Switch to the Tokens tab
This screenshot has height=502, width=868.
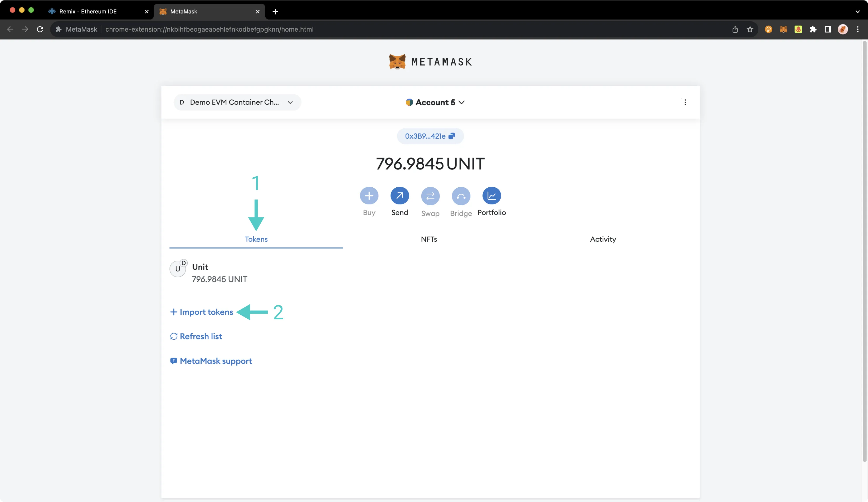pyautogui.click(x=256, y=239)
